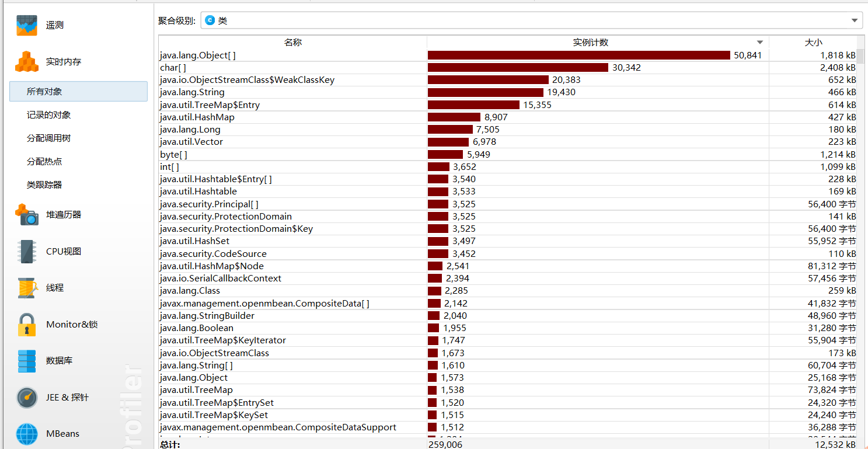Select the java.util.Vector row
Image resolution: width=868 pixels, height=449 pixels.
[508, 142]
